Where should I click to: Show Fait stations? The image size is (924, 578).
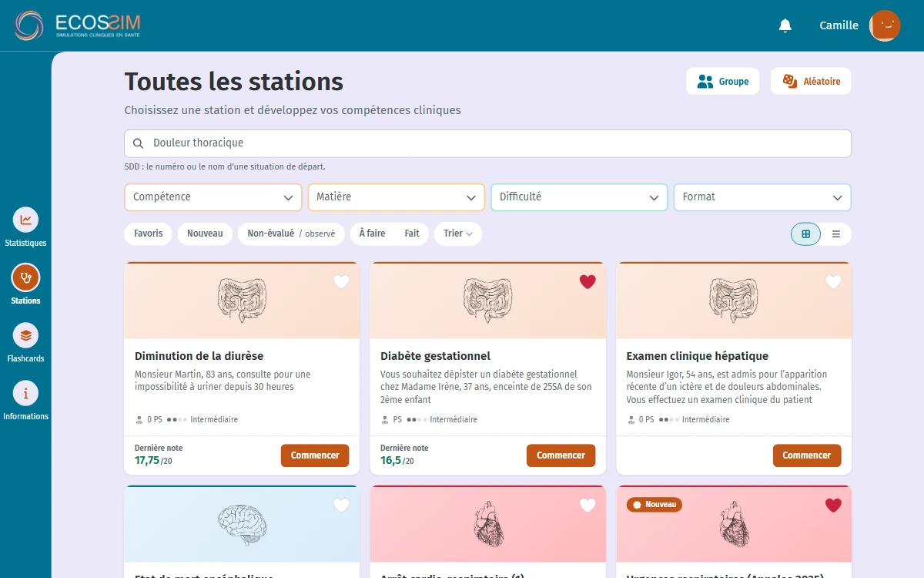coord(412,234)
